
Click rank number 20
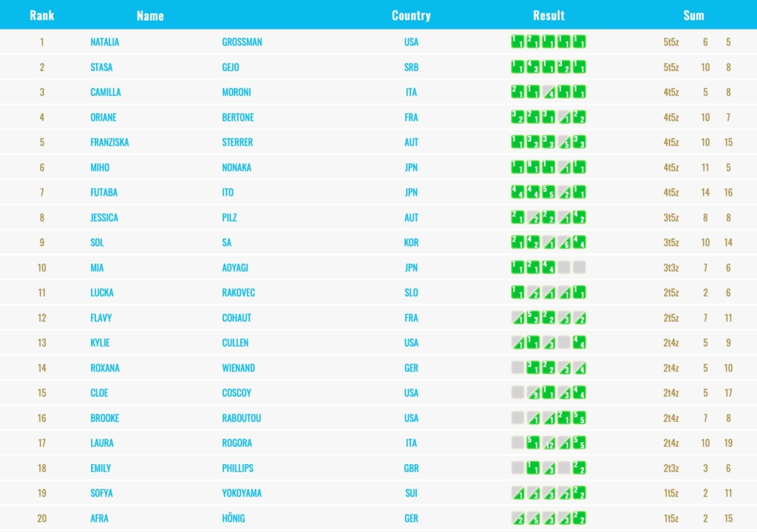(x=42, y=519)
